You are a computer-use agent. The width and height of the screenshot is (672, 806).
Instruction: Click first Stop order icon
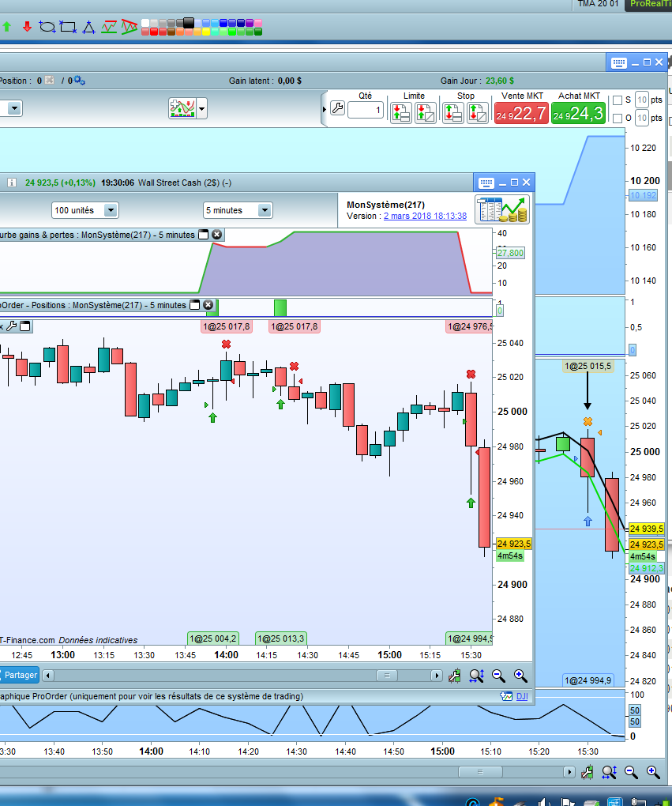coord(452,113)
